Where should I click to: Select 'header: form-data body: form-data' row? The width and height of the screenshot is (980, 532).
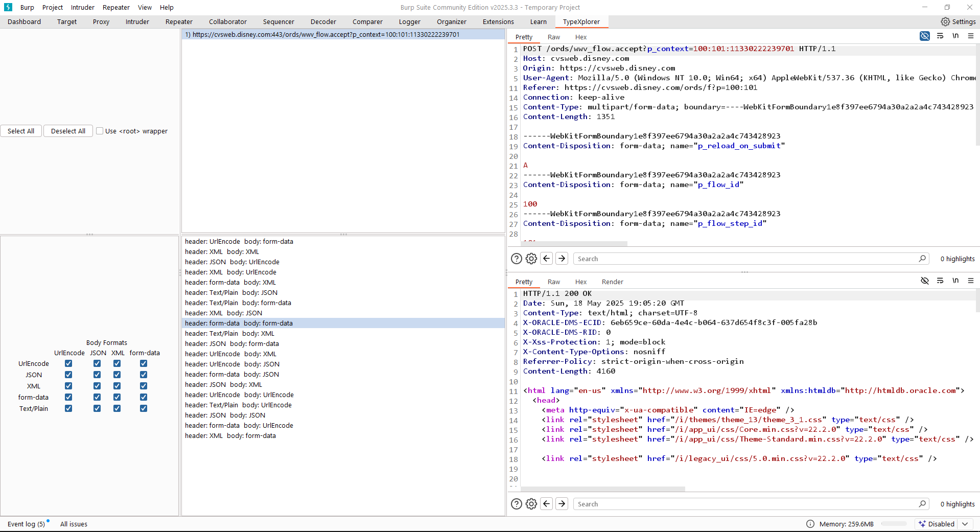(343, 323)
